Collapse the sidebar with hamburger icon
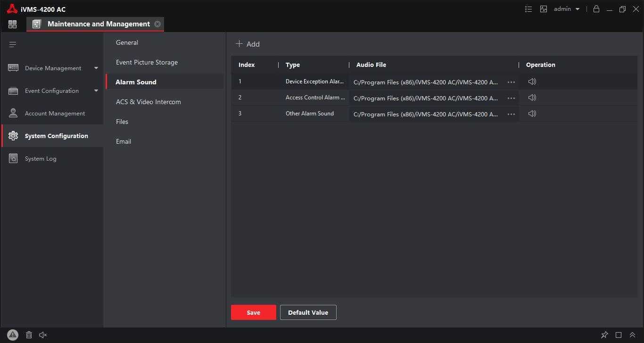 pyautogui.click(x=13, y=45)
